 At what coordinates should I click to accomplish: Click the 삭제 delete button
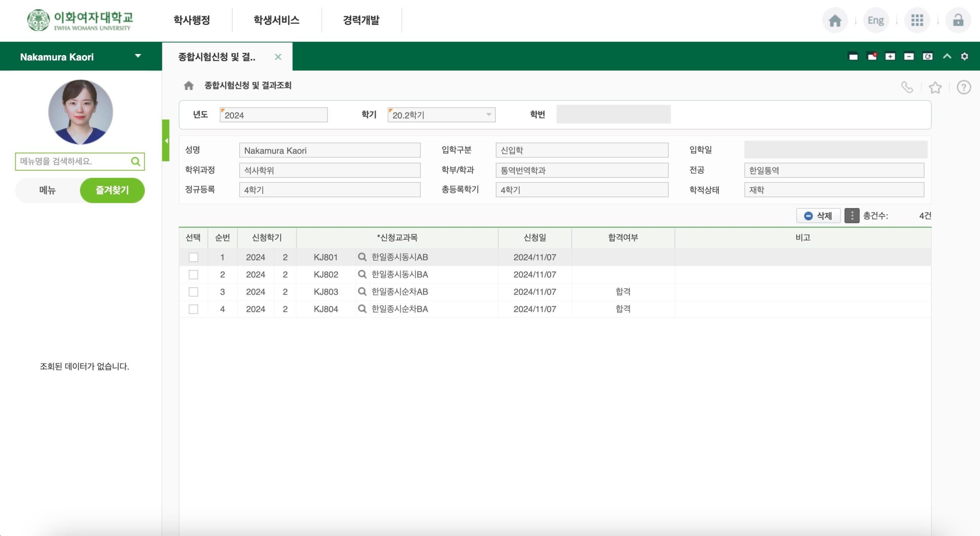818,216
